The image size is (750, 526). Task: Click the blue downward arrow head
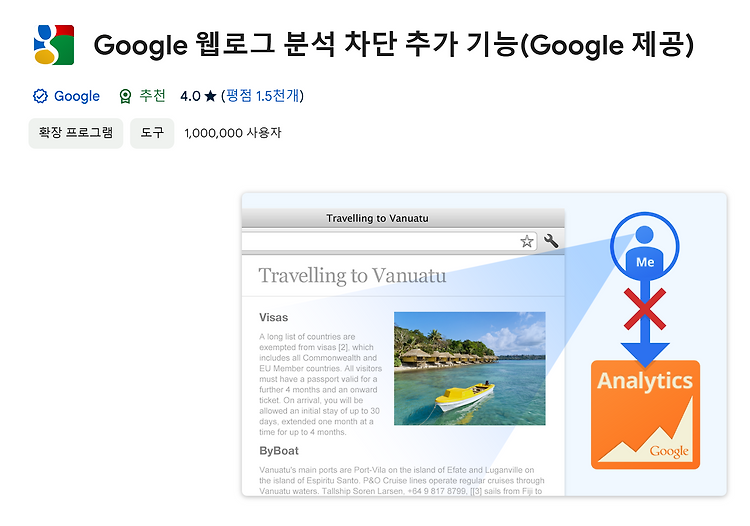click(x=645, y=354)
